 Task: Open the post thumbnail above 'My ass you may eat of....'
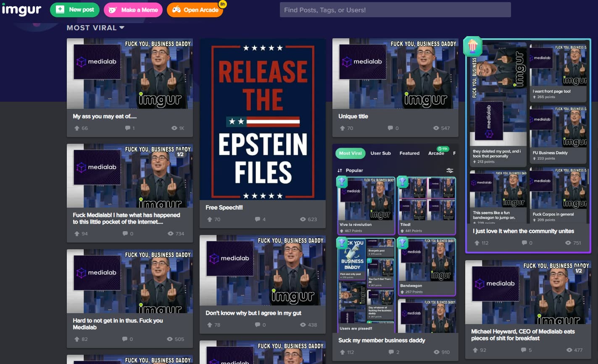point(130,74)
